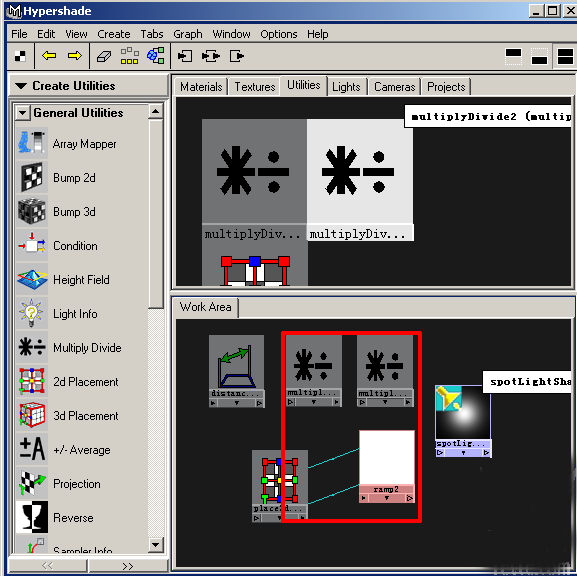Collapse the General Utilities section
Image resolution: width=577 pixels, height=576 pixels.
23,113
